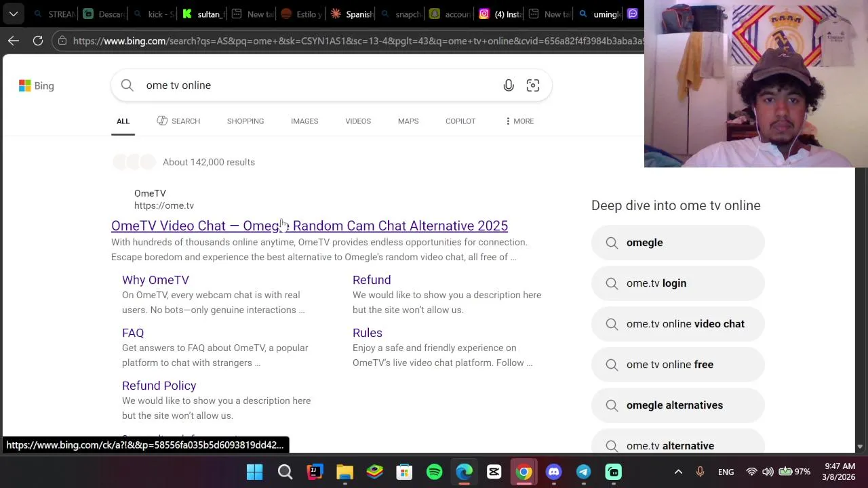
Task: Switch to the (4) Insta Instagram tab
Action: pyautogui.click(x=500, y=14)
